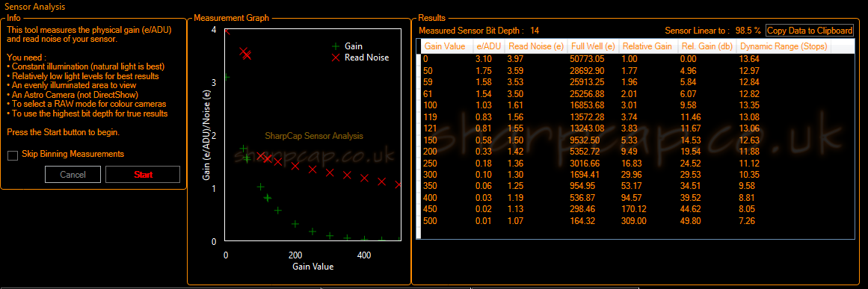Screen dimensions: 868x289
Task: Click the Full Well (e) column header
Action: point(593,46)
